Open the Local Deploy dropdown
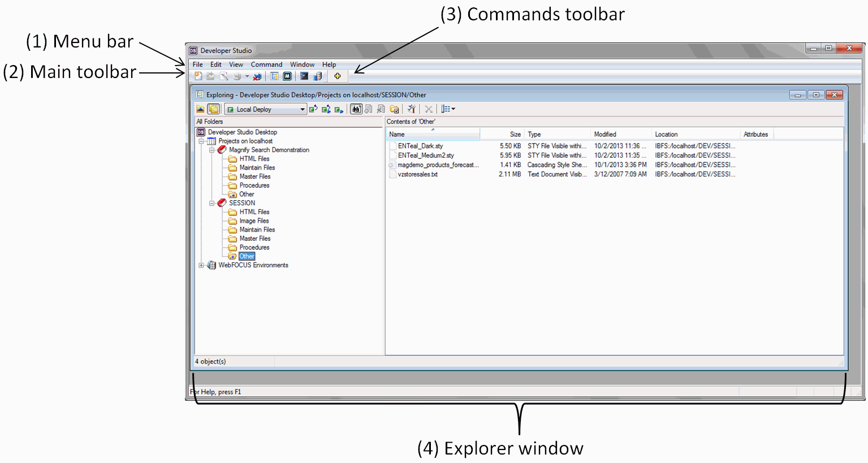Image resolution: width=868 pixels, height=463 pixels. 302,109
